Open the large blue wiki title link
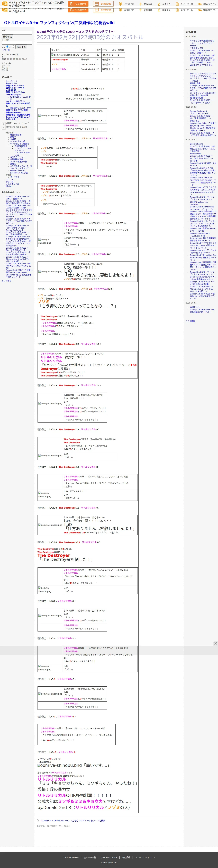The height and width of the screenshot is (868, 218). (x=59, y=23)
